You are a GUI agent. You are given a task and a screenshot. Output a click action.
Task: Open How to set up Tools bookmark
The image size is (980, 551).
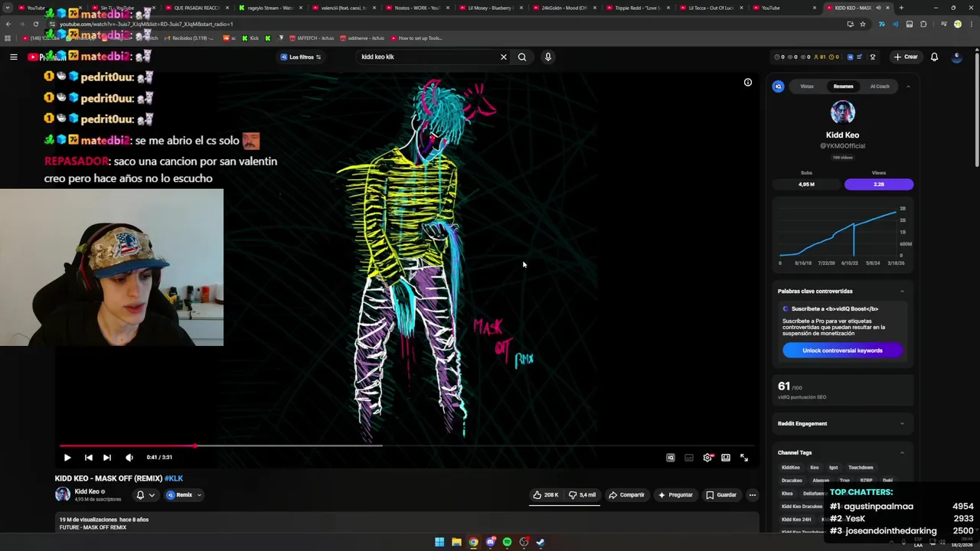416,38
